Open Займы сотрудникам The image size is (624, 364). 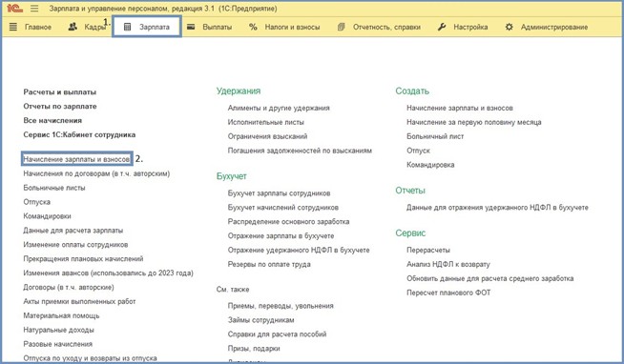[260, 320]
